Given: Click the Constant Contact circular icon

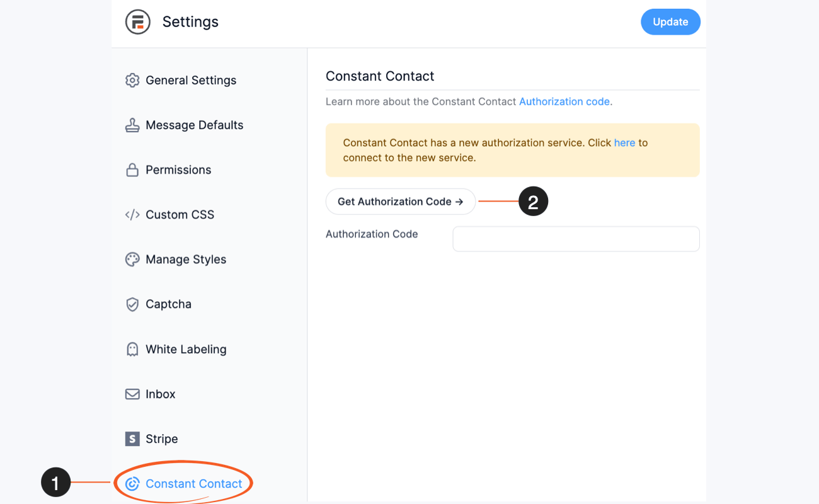Looking at the screenshot, I should click(132, 483).
